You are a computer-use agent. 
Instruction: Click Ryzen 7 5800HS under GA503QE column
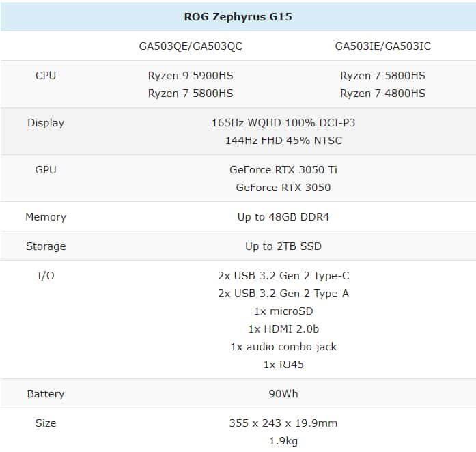click(191, 93)
